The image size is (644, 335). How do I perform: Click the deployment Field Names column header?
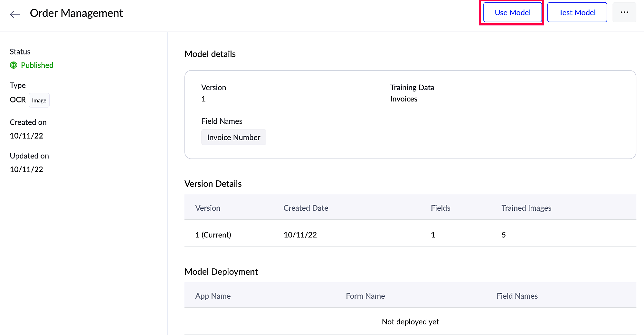[x=517, y=296]
